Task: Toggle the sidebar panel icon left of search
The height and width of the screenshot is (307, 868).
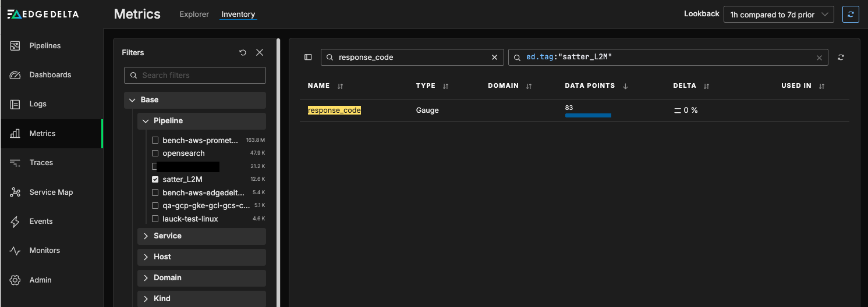Action: coord(308,57)
